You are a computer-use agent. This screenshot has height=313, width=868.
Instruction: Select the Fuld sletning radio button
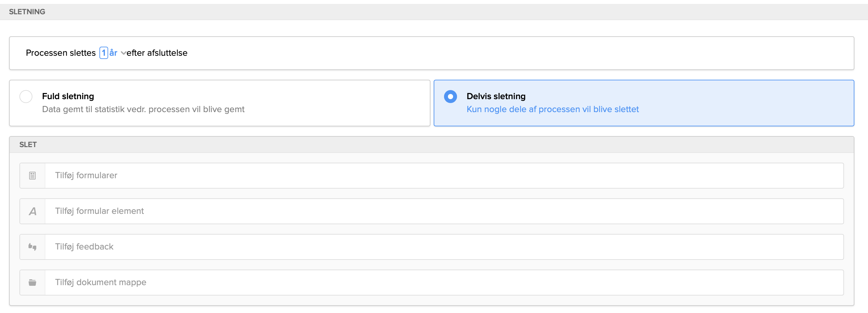[x=26, y=96]
